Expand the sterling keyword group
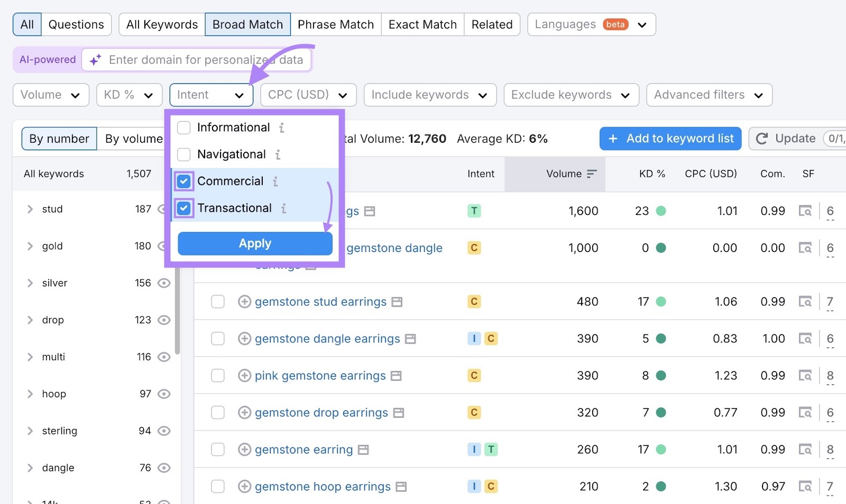846x504 pixels. tap(30, 431)
